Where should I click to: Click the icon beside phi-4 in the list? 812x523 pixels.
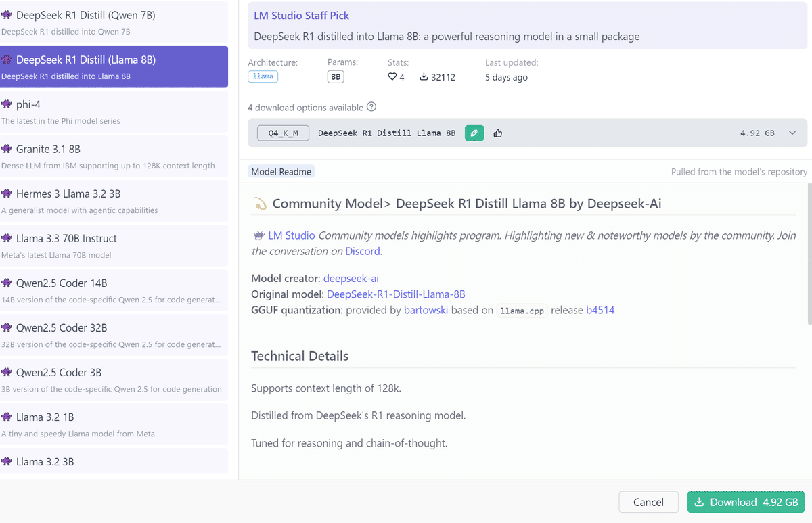click(7, 104)
